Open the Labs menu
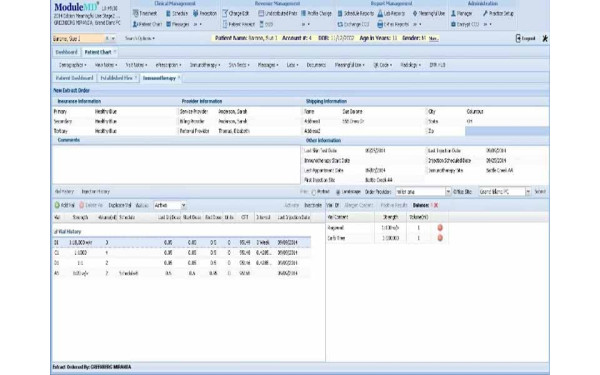 point(292,65)
